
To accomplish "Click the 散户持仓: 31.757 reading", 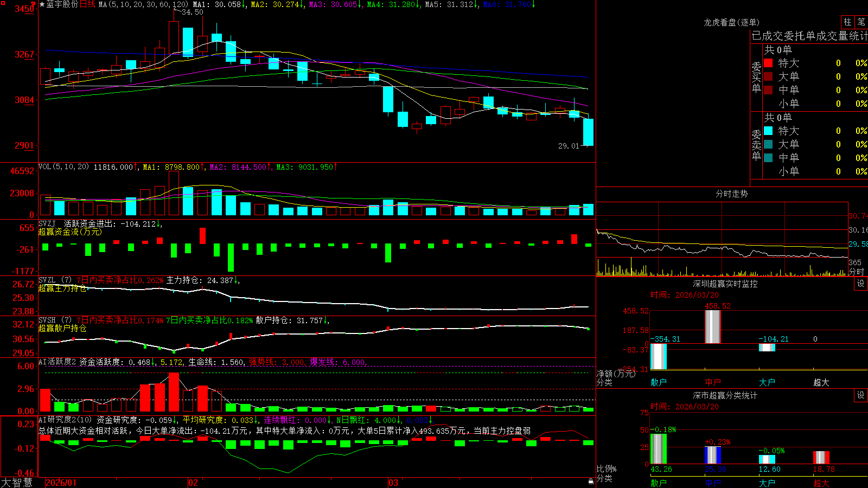I will [x=290, y=320].
